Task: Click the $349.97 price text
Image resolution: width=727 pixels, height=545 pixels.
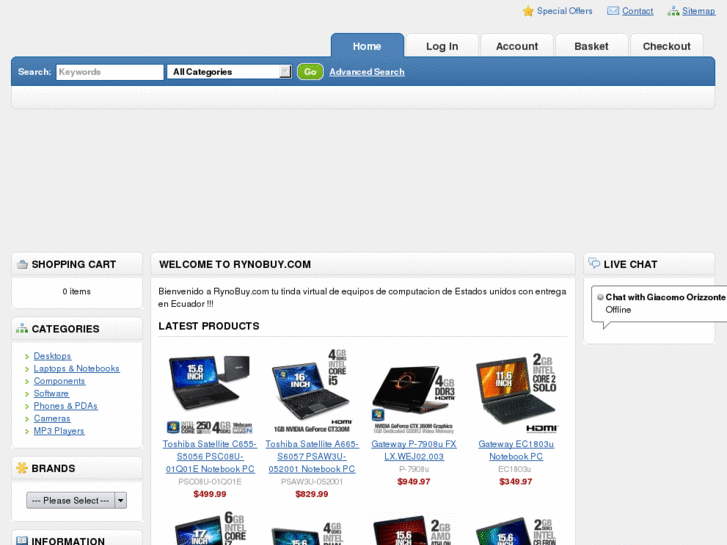Action: coord(516,481)
